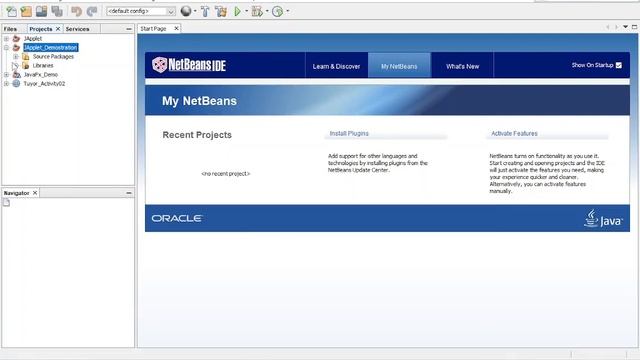
Task: Open the My NetBeans tab
Action: 399,66
